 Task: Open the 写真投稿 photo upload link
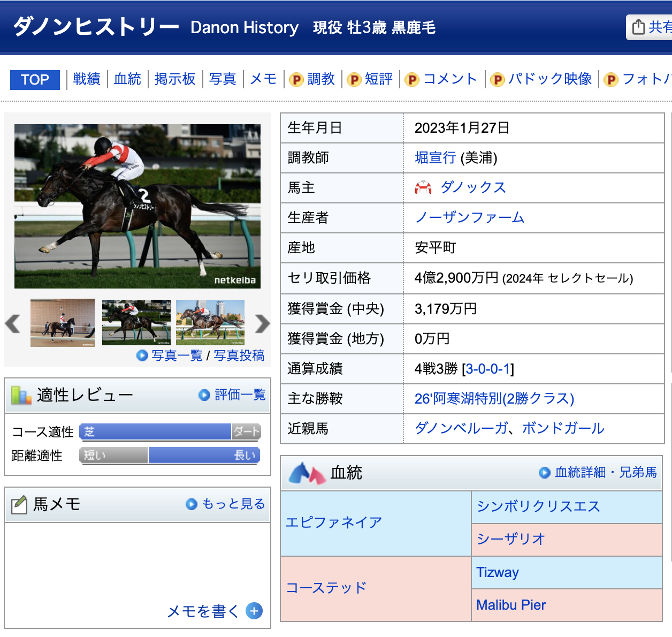pos(239,355)
